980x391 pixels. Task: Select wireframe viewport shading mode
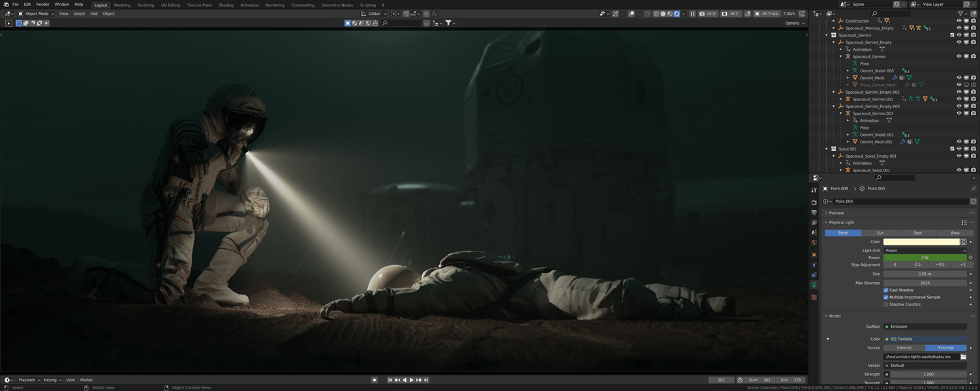coord(657,14)
